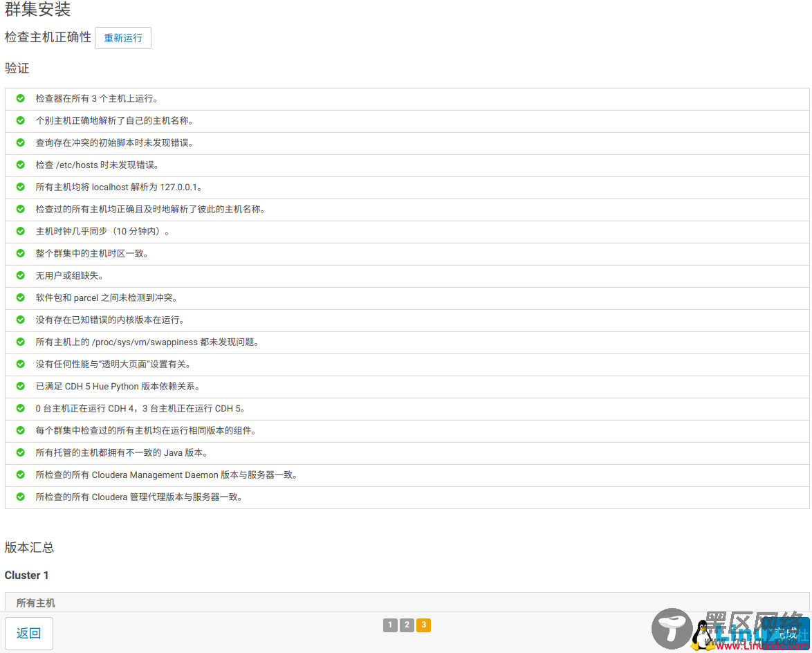812x653 pixels.
Task: Click check icon for Cloudera 管理代理版本 row
Action: [20, 497]
